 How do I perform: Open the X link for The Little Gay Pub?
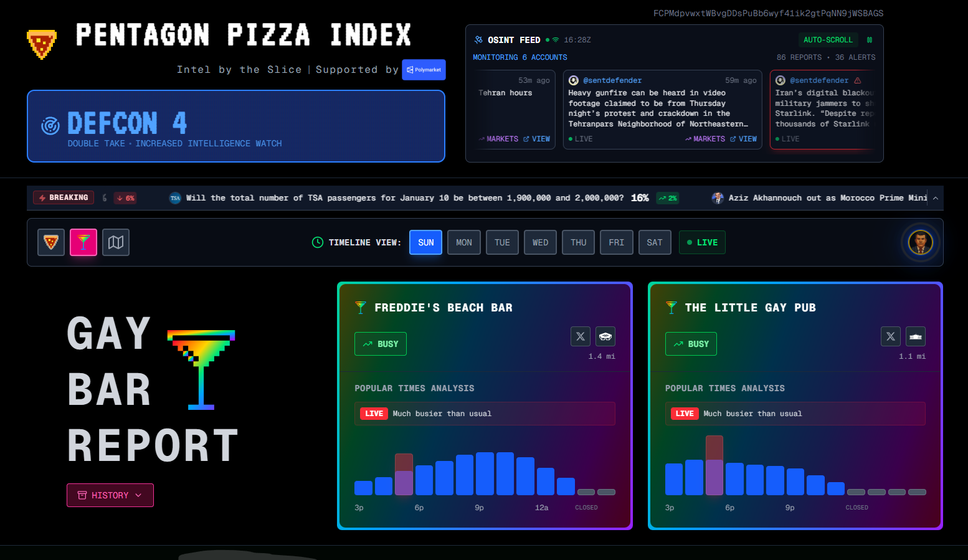(x=891, y=336)
